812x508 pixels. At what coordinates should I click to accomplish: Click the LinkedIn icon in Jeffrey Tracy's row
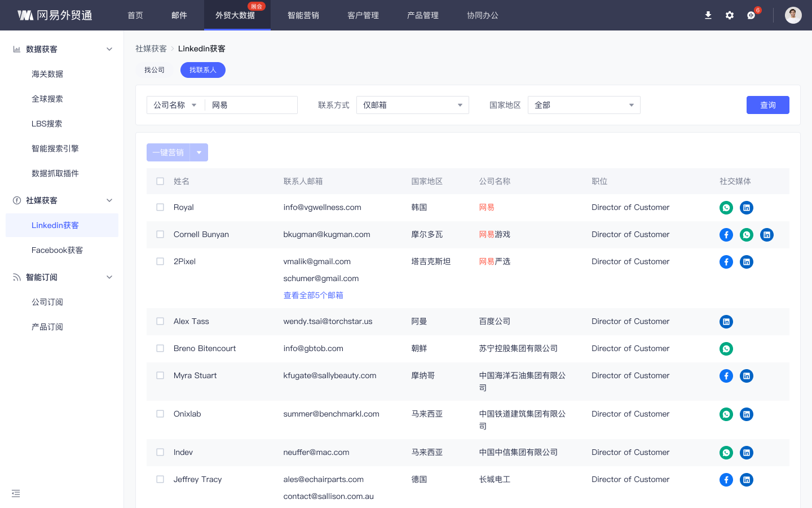(747, 480)
